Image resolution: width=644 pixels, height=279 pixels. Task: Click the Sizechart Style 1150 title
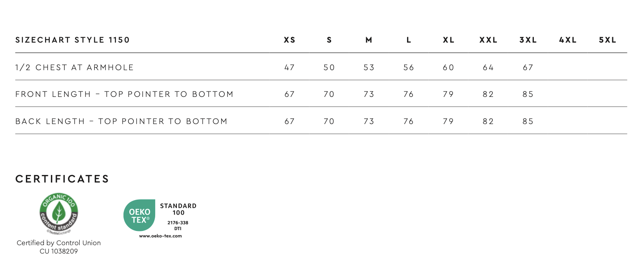click(73, 40)
